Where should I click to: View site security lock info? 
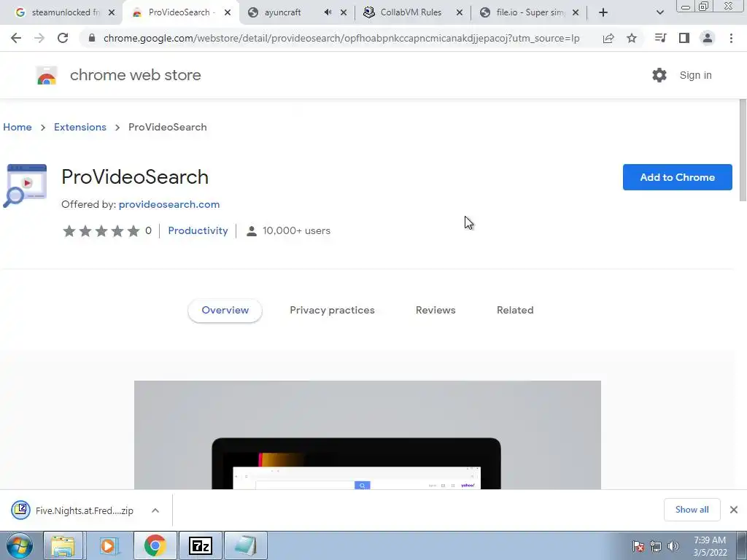pyautogui.click(x=92, y=38)
